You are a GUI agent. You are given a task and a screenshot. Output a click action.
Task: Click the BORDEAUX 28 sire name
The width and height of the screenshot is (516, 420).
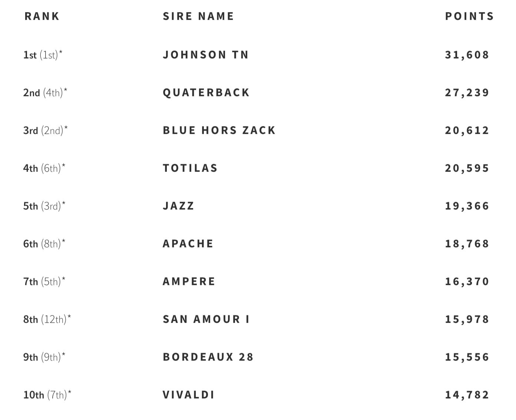[208, 357]
